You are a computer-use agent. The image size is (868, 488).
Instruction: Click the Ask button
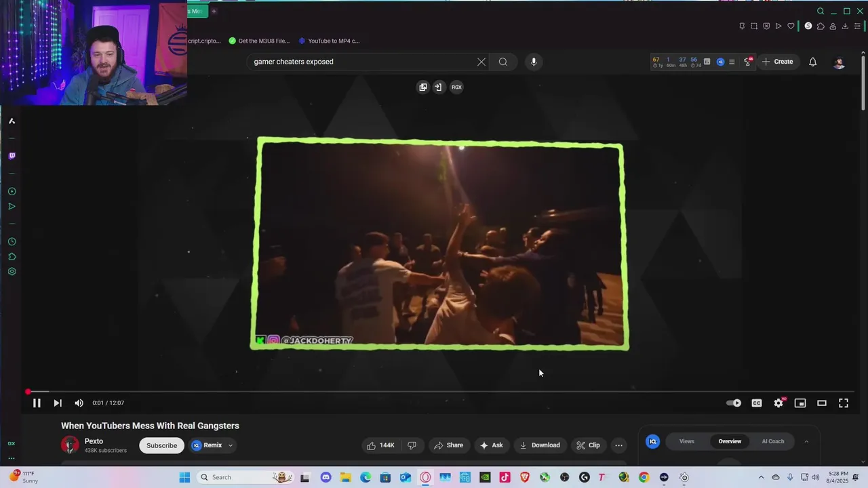492,445
